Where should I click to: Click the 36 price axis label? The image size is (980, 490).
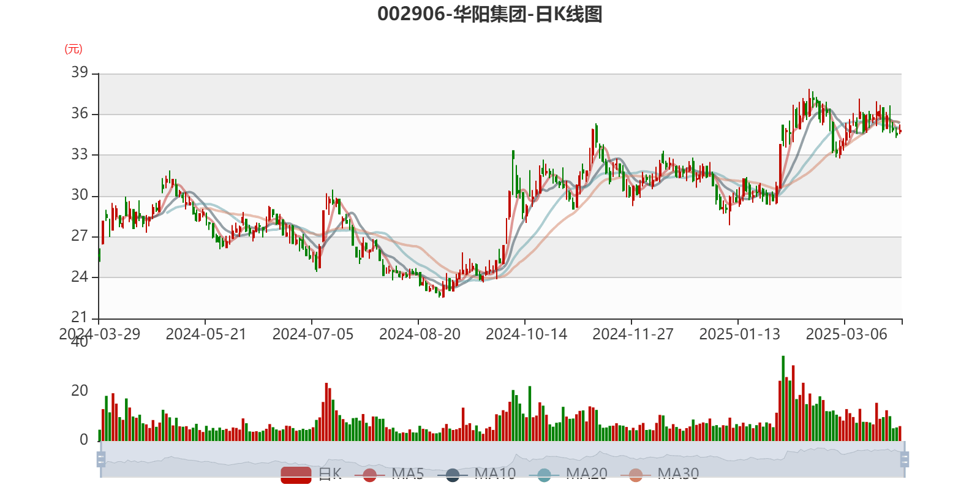[80, 113]
